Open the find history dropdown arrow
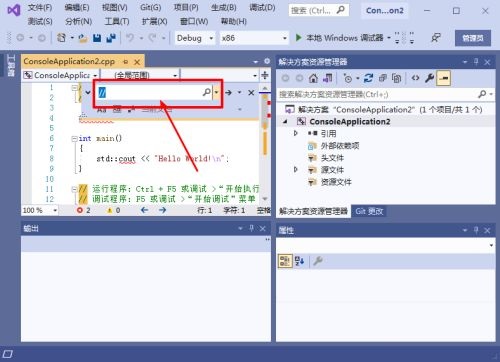This screenshot has width=500, height=362. 217,92
